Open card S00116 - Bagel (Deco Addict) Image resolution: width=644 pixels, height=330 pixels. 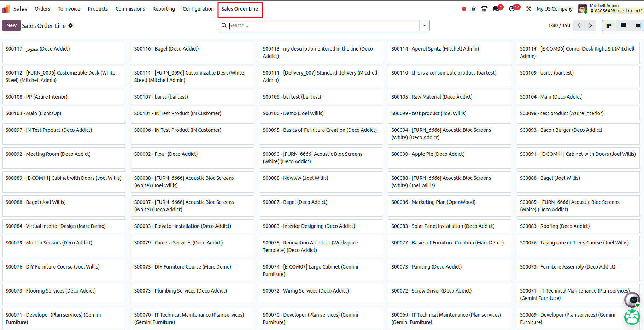tap(192, 53)
